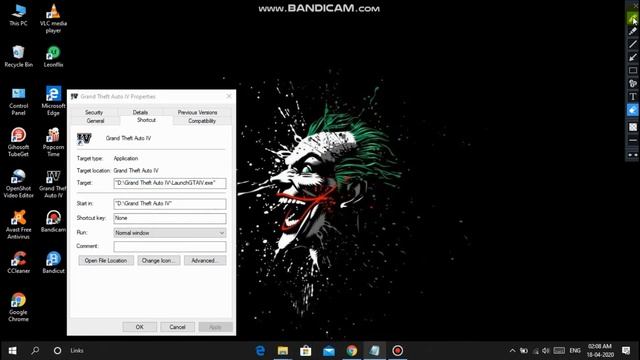Open Google Chrome from taskbar

[352, 351]
